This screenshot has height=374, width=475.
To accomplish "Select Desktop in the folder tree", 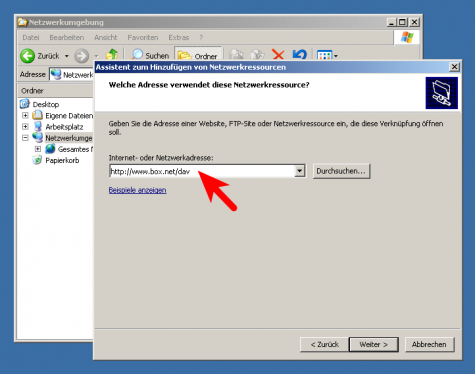I will tap(46, 104).
